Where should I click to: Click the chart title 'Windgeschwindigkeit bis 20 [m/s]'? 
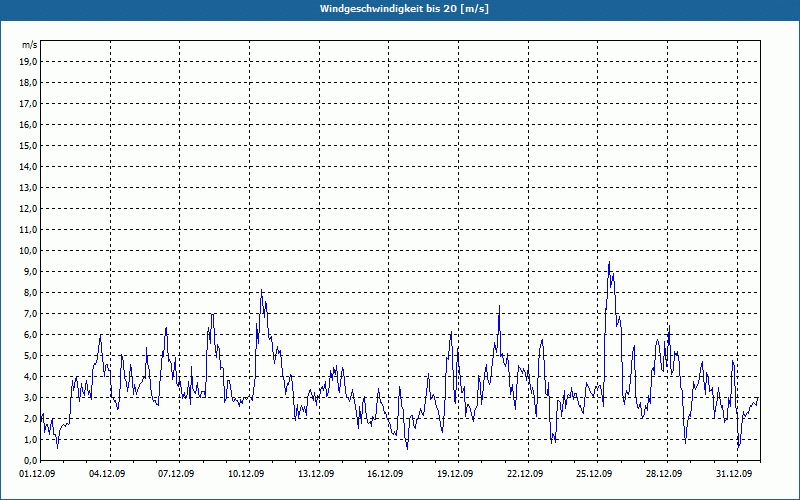404,9
